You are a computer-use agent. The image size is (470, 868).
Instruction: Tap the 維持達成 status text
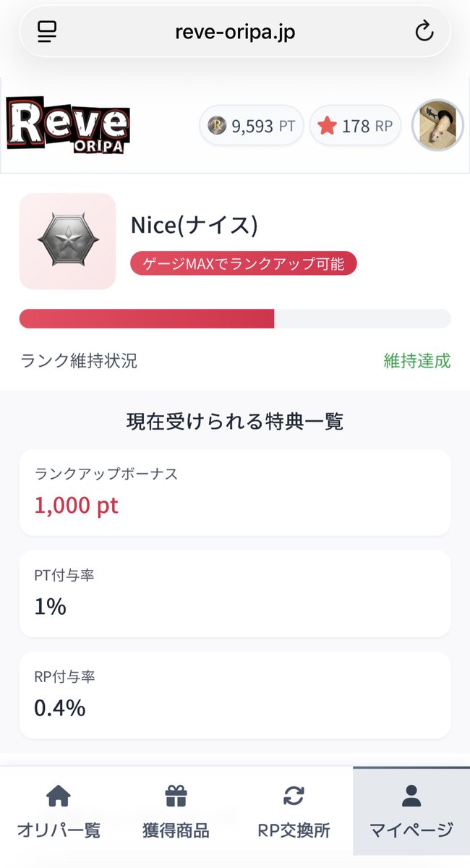[x=417, y=361]
